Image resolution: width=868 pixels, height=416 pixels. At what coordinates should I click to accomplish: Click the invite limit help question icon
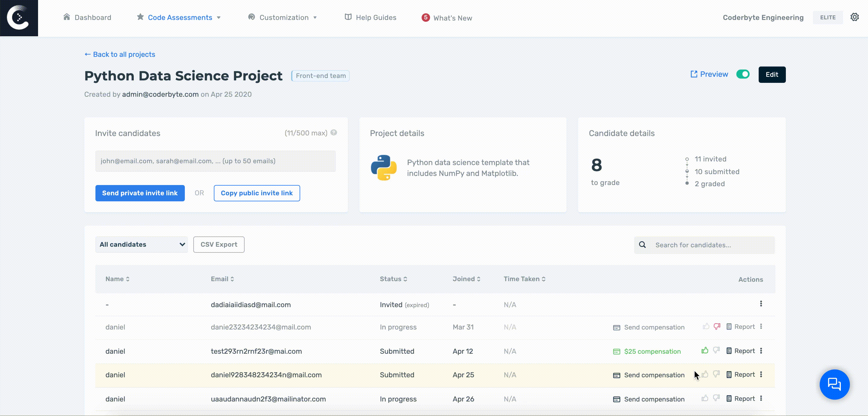tap(334, 133)
